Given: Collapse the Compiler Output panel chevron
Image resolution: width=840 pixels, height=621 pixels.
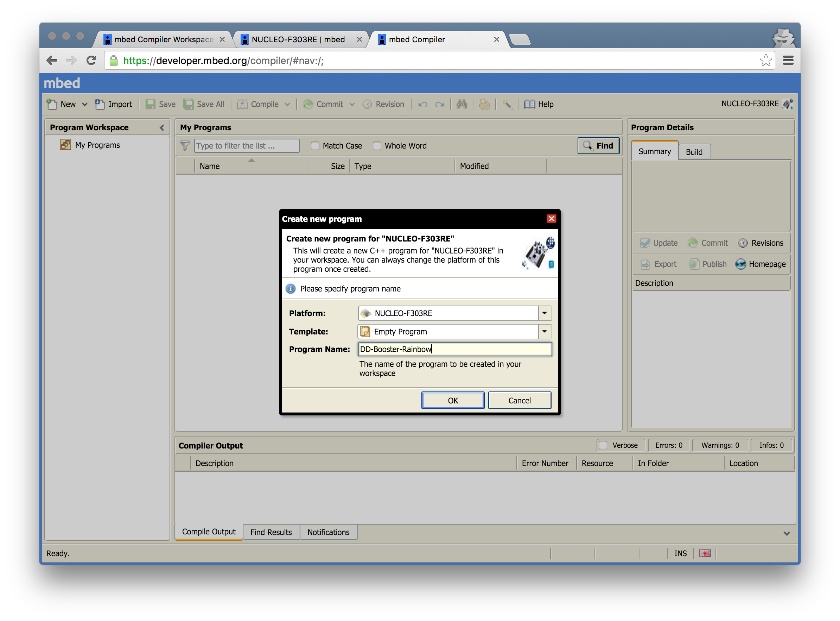Looking at the screenshot, I should pyautogui.click(x=787, y=534).
